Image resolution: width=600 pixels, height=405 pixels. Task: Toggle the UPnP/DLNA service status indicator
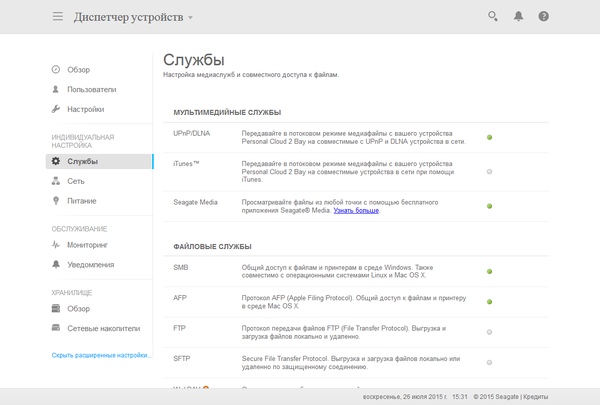click(x=489, y=137)
